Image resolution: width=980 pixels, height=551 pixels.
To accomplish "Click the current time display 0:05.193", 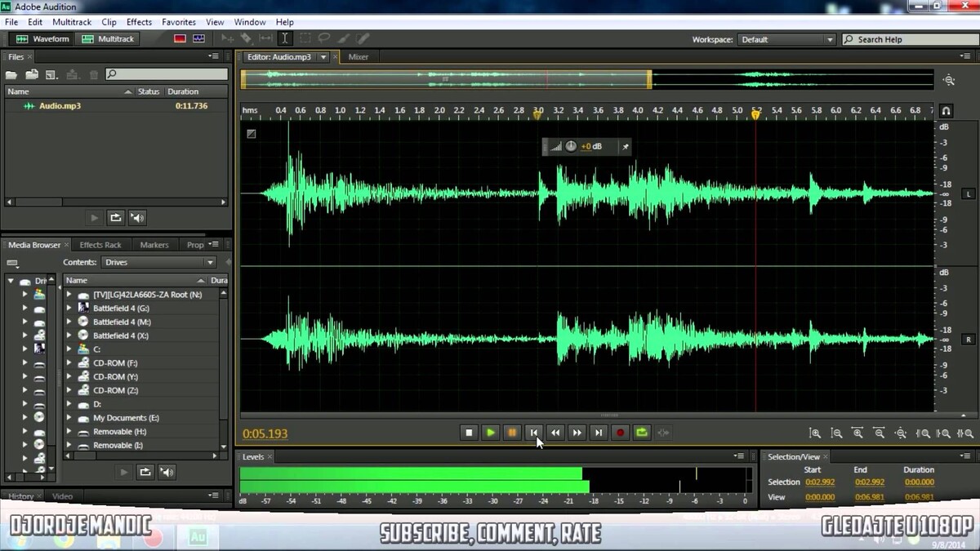I will pyautogui.click(x=265, y=434).
